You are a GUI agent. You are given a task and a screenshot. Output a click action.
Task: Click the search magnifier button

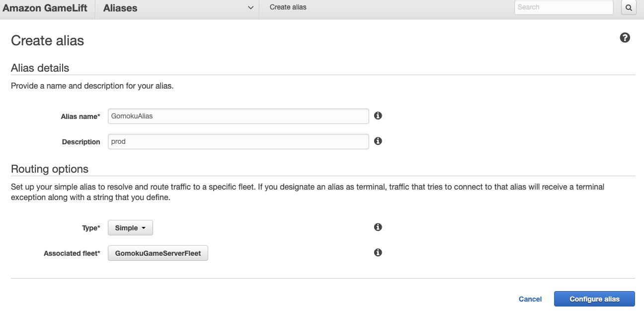click(x=629, y=7)
